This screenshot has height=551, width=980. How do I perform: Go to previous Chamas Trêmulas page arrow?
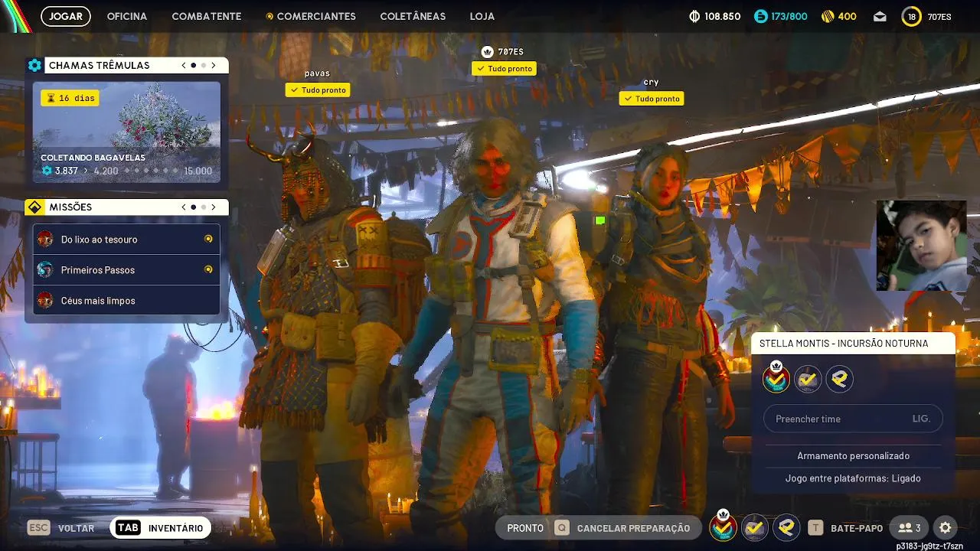coord(184,65)
